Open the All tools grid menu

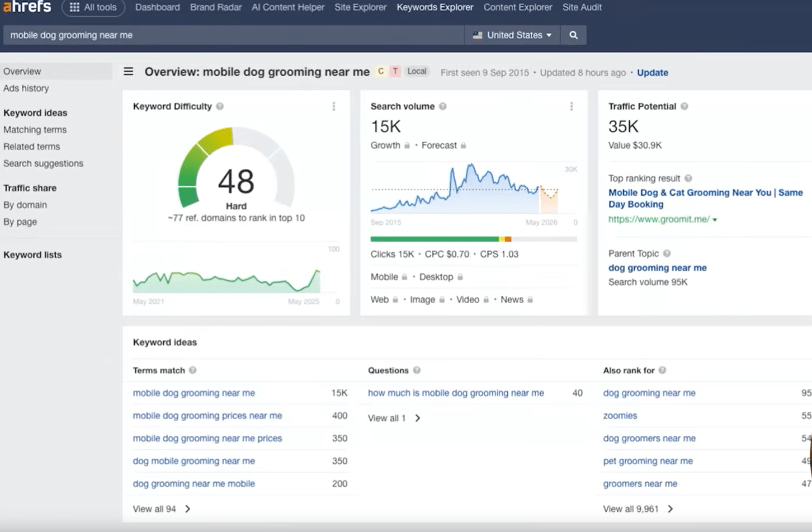[93, 7]
